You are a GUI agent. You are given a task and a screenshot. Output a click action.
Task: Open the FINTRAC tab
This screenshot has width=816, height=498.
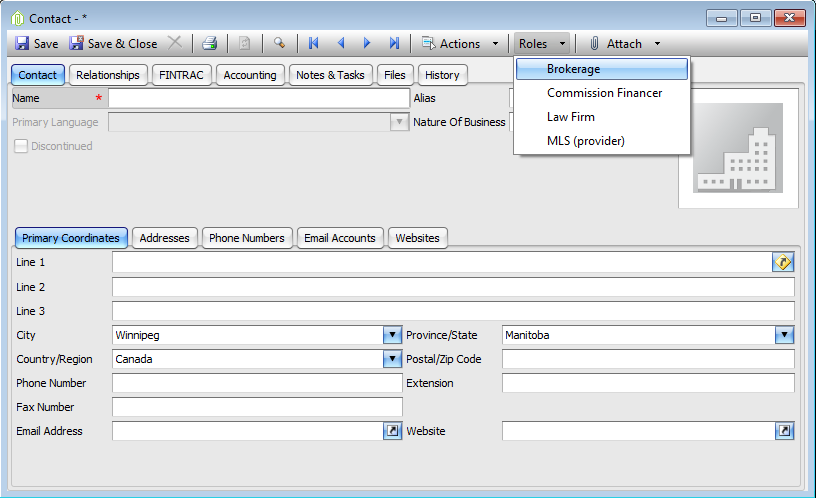coord(181,75)
